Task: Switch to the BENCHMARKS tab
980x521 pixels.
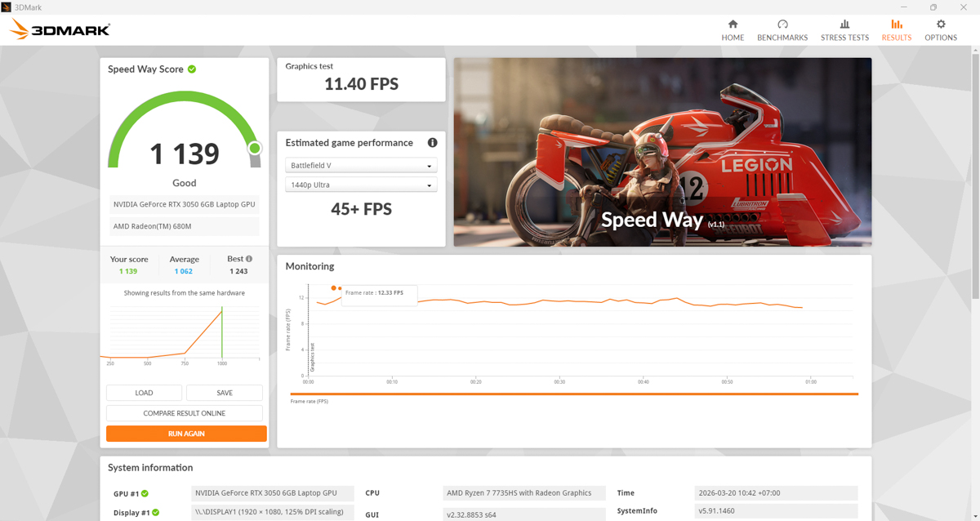Action: click(782, 30)
